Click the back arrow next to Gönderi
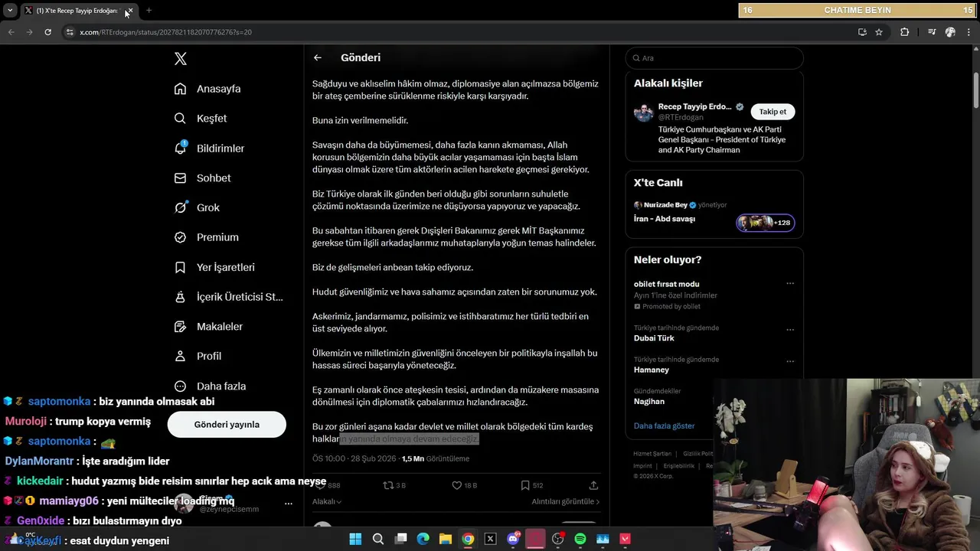 coord(318,57)
